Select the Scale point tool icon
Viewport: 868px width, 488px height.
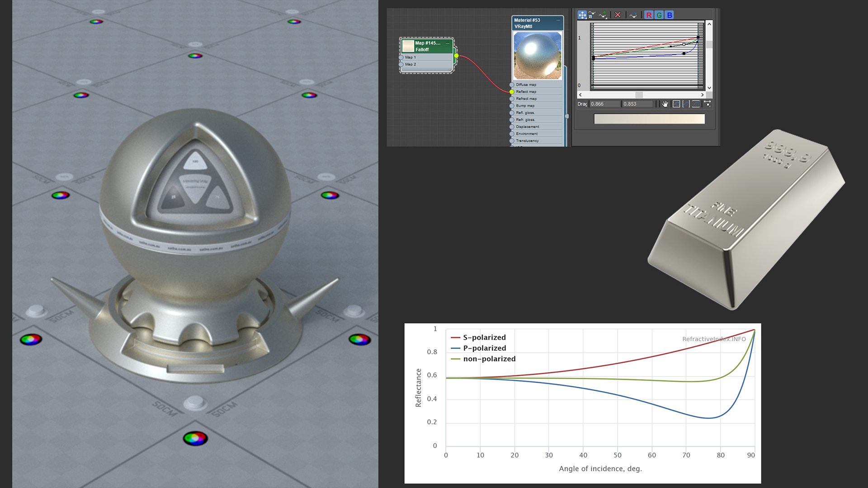(x=592, y=15)
